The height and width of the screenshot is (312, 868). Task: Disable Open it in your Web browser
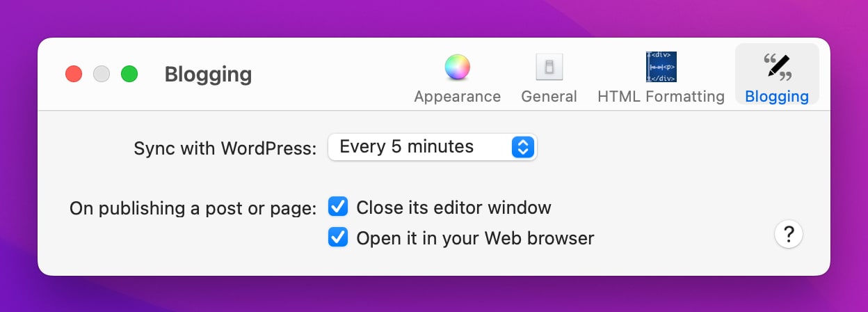point(338,238)
